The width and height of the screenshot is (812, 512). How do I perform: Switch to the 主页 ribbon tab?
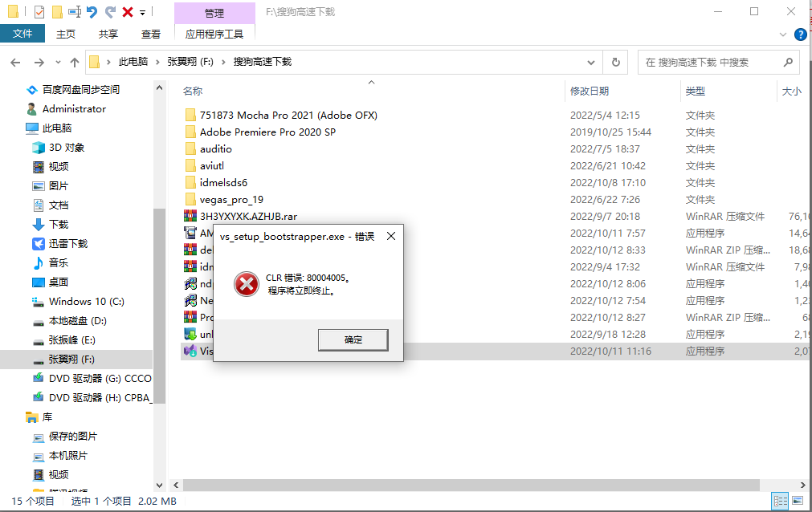point(66,34)
